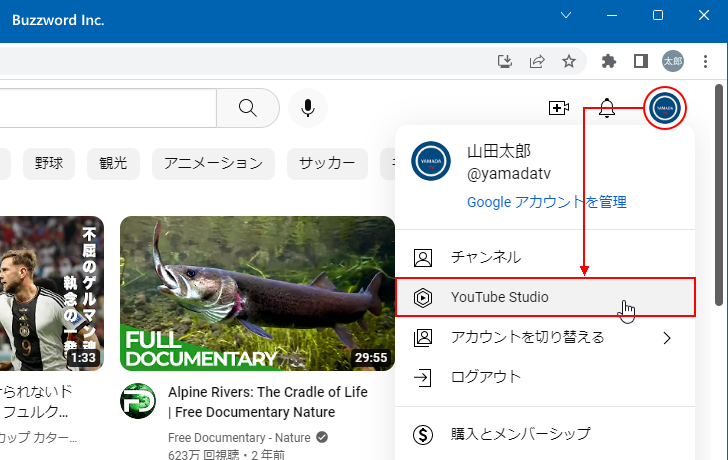Screen dimensions: 728x460
Task: Select the アニメーション filter chip
Action: (213, 163)
